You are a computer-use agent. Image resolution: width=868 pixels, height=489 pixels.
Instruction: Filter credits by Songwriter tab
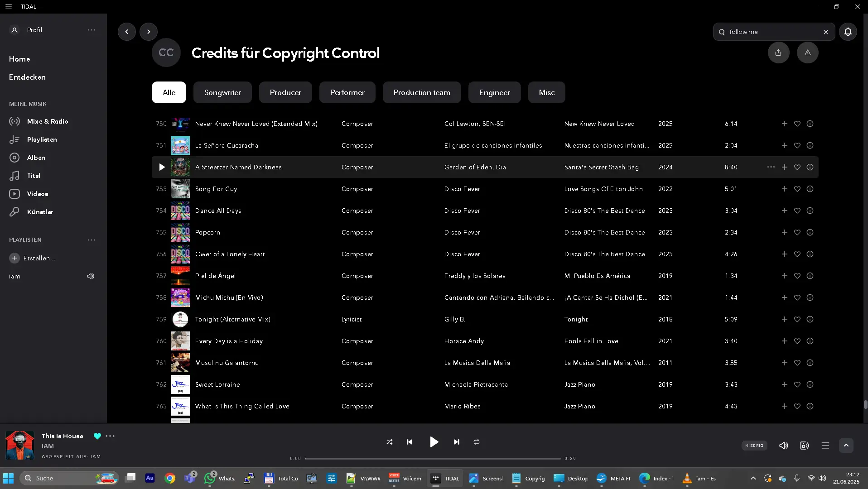(222, 92)
